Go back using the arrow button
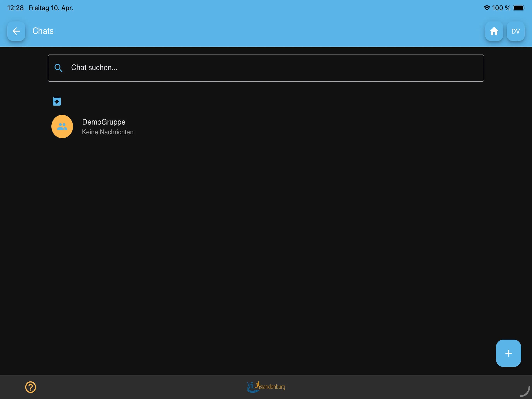The image size is (532, 399). click(x=16, y=31)
